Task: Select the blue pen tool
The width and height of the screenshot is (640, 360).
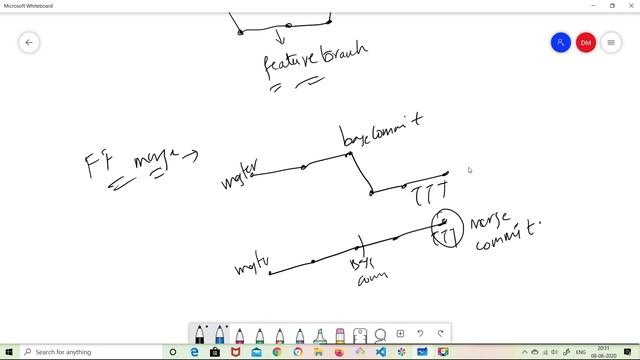Action: pyautogui.click(x=220, y=335)
